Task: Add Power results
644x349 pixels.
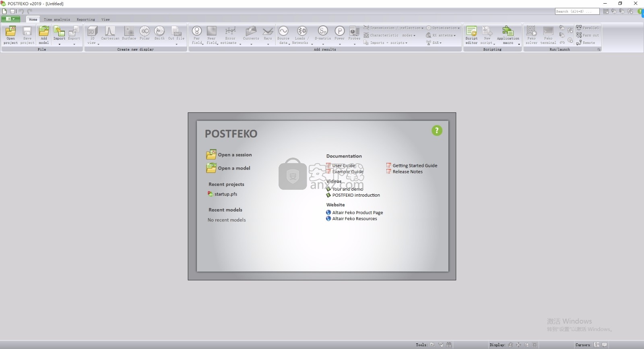Action: point(340,35)
